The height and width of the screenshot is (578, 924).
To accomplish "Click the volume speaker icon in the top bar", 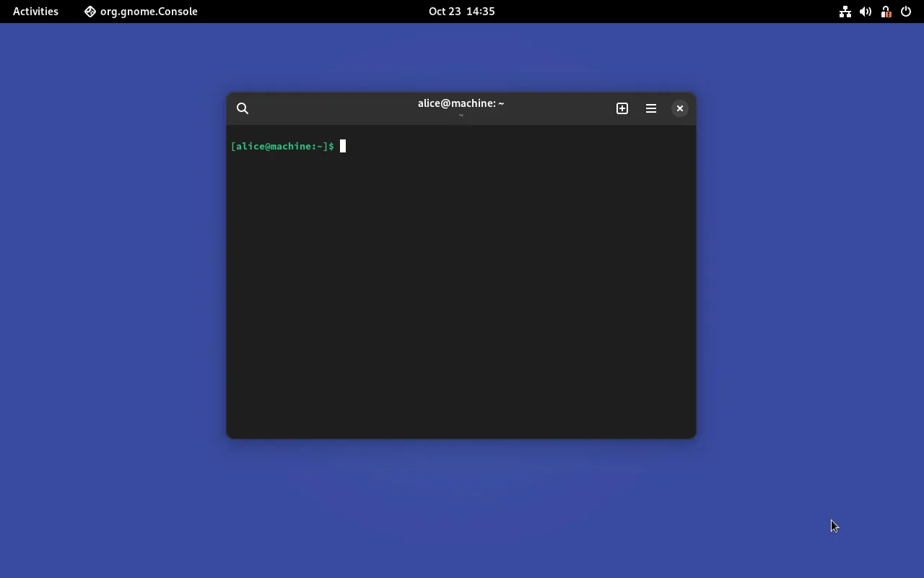I will [865, 12].
